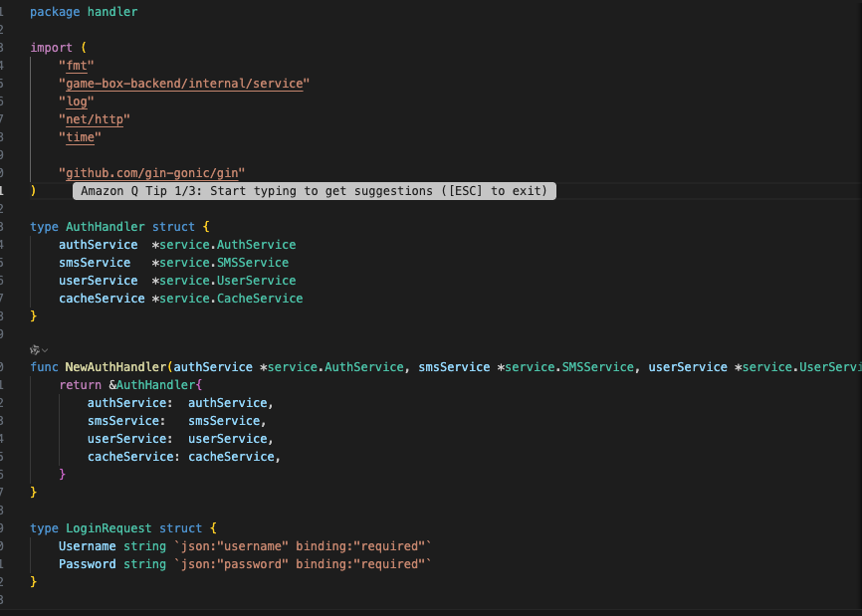This screenshot has height=616, width=862.
Task: Click the closing parenthesis of the import block
Action: (33, 191)
